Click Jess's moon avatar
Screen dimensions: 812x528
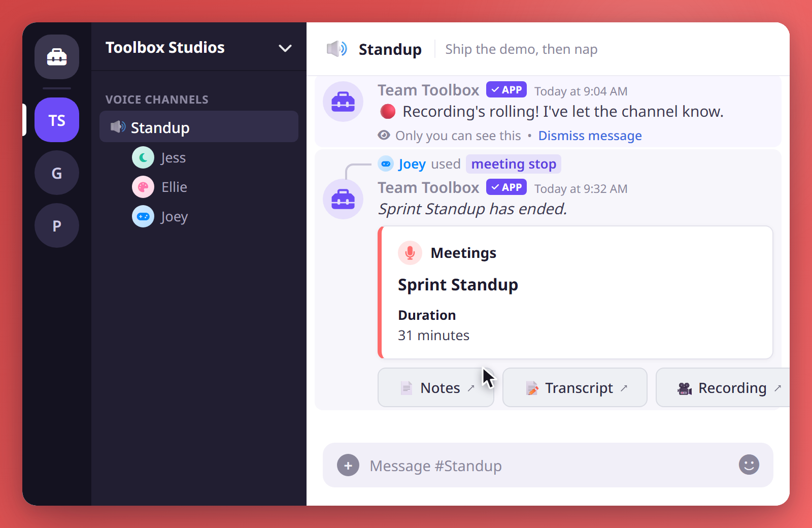143,157
